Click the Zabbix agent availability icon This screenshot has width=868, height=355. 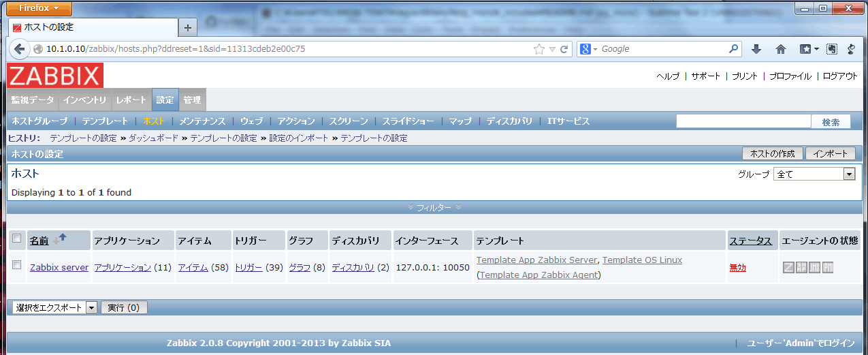tap(788, 268)
